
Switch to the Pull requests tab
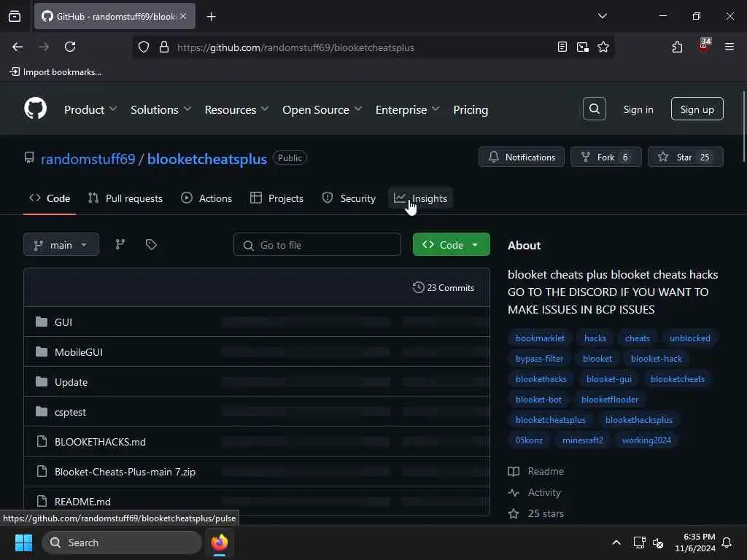[x=125, y=198]
